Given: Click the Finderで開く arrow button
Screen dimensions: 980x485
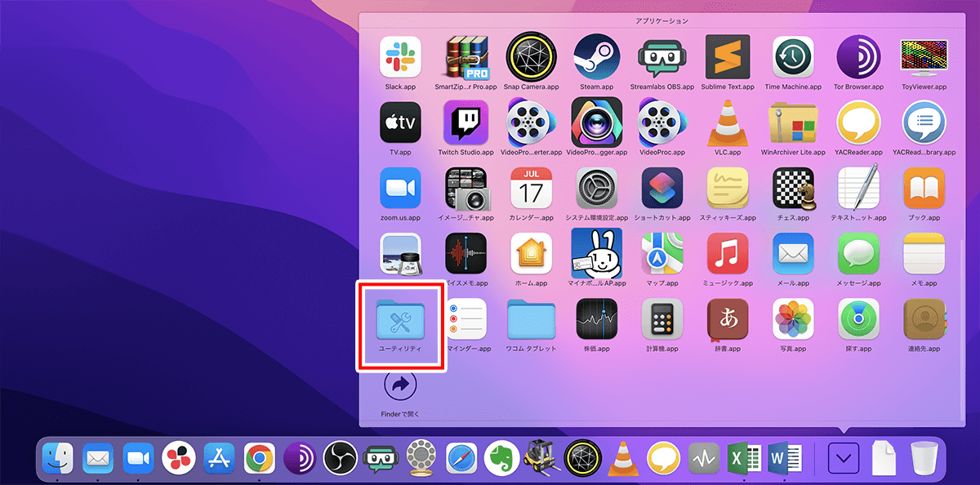Looking at the screenshot, I should pos(400,385).
